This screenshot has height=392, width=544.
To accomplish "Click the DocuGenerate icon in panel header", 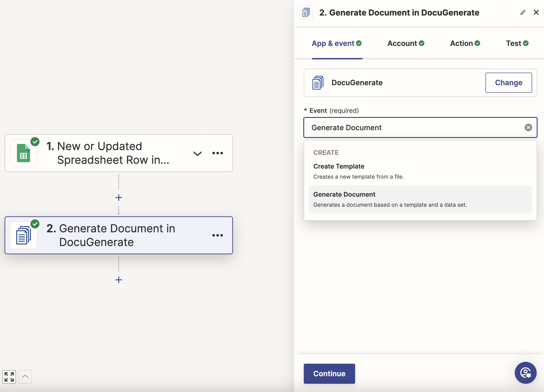I will click(x=306, y=13).
